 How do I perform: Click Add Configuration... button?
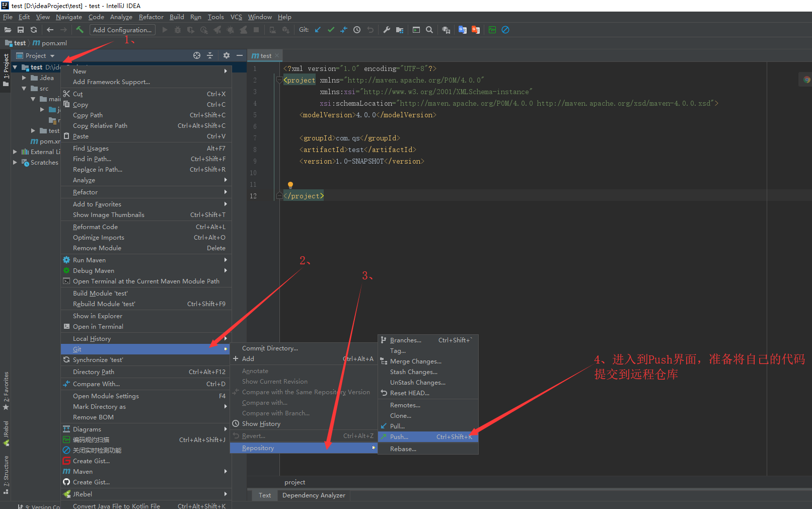pos(122,30)
